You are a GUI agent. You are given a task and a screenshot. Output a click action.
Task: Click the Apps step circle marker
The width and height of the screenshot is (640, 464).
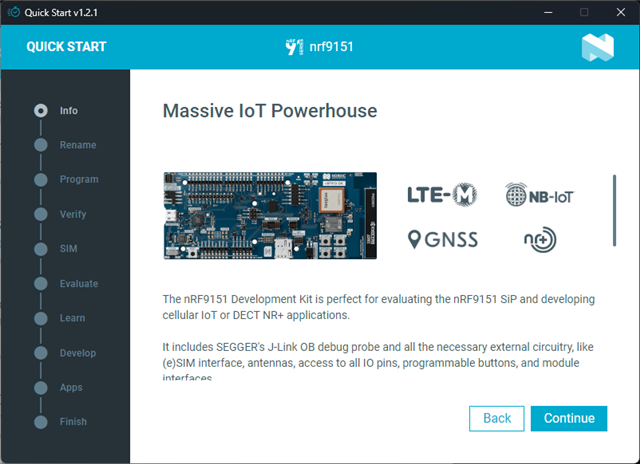[x=41, y=388]
